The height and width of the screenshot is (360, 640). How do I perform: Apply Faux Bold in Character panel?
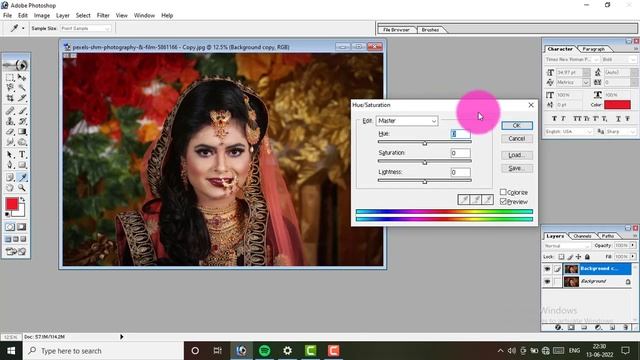554,118
